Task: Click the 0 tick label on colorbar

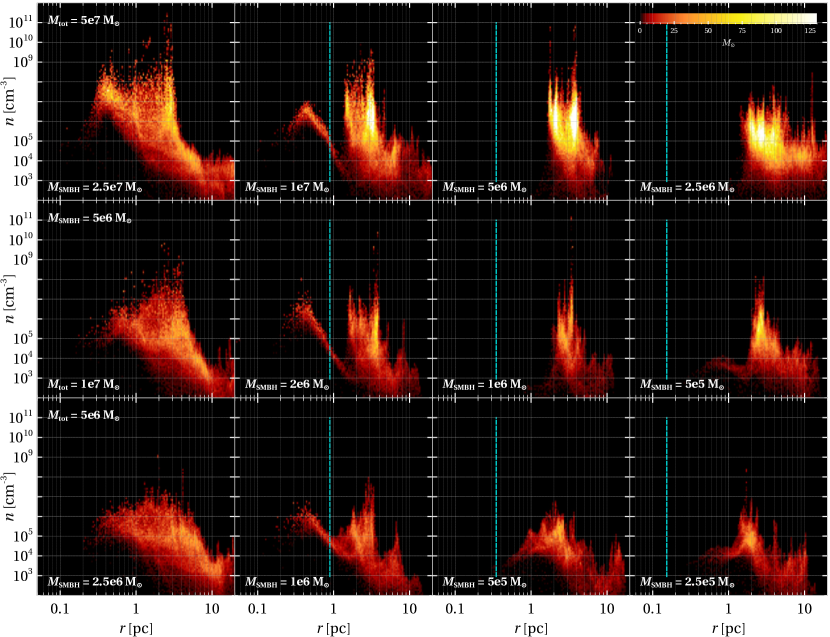Action: 640,31
